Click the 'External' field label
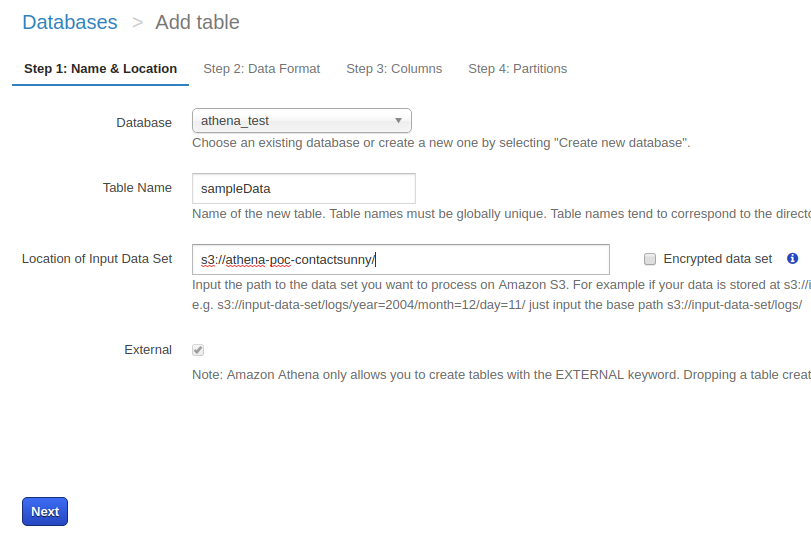 pyautogui.click(x=148, y=350)
